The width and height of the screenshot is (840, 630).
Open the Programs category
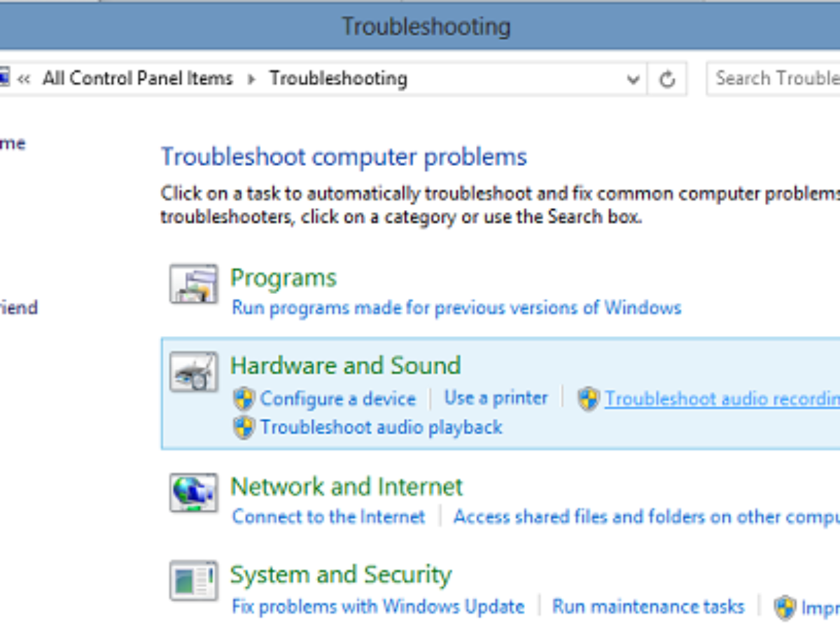click(x=283, y=278)
